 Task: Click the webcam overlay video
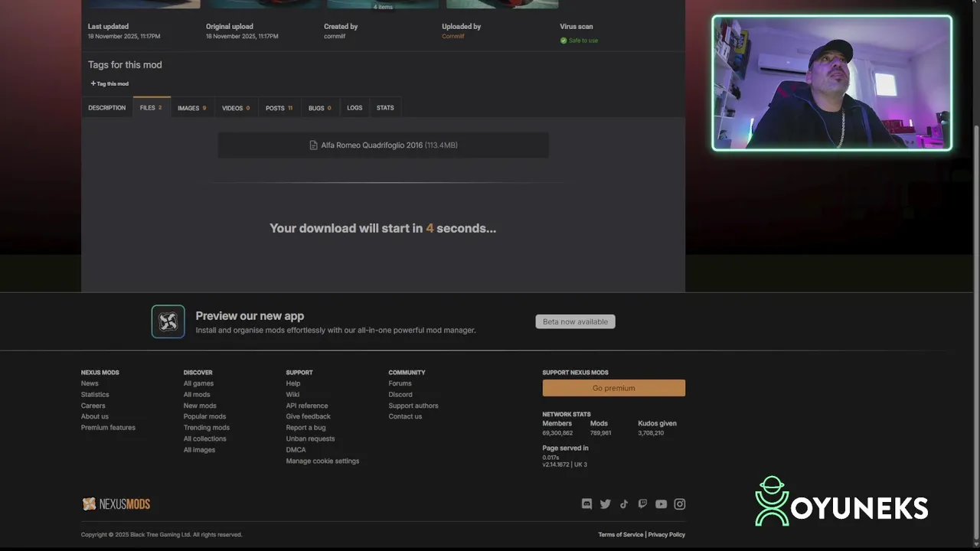832,83
